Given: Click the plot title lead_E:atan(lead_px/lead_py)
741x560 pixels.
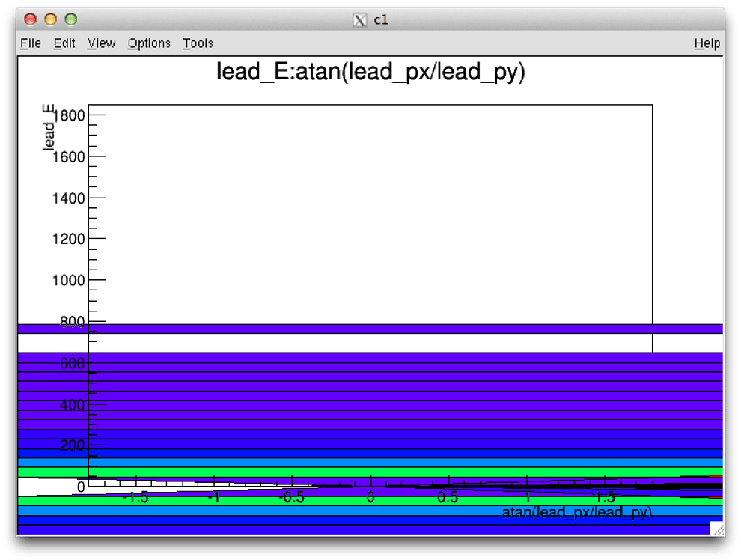Looking at the screenshot, I should point(370,72).
